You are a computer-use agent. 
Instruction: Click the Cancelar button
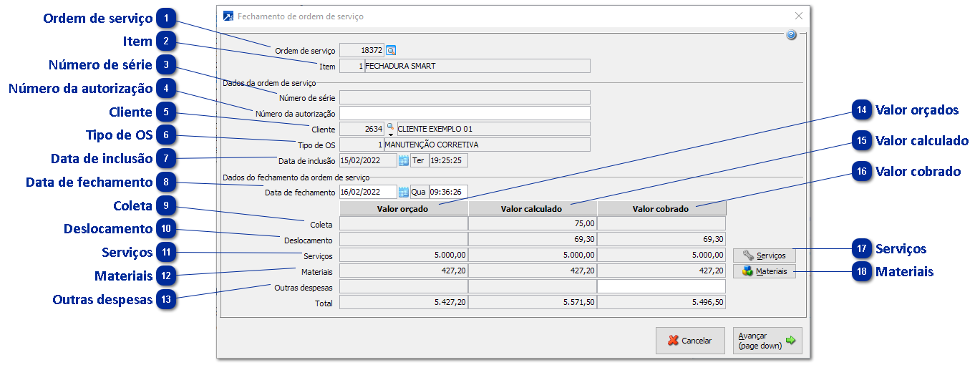[690, 341]
